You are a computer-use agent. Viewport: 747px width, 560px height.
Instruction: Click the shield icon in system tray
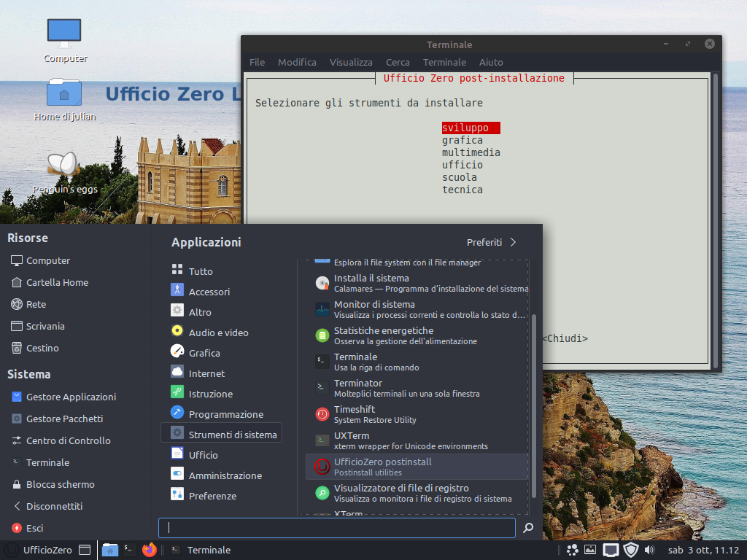[x=631, y=550]
